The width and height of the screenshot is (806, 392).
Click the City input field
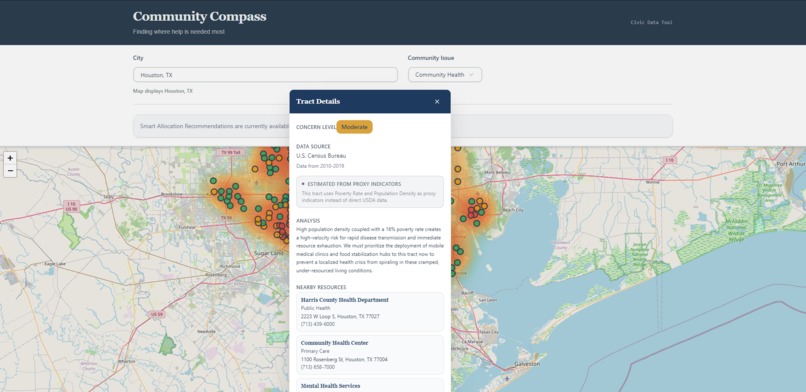coord(265,74)
